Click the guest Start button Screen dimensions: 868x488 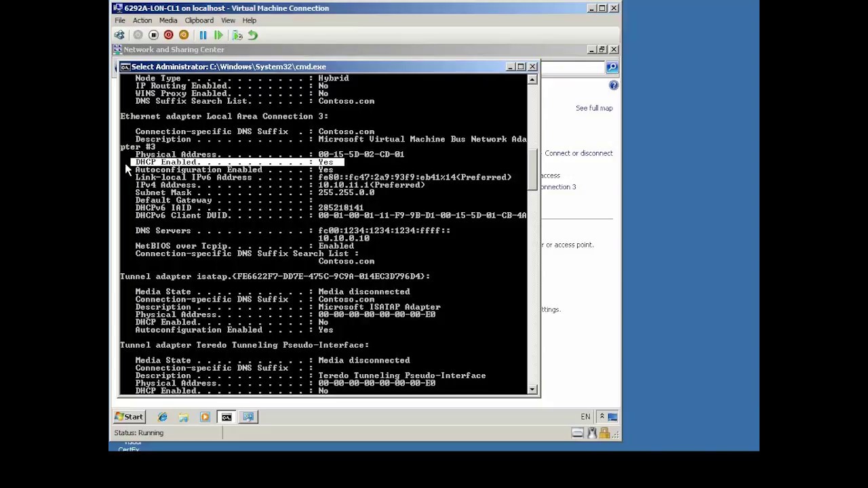(x=129, y=417)
